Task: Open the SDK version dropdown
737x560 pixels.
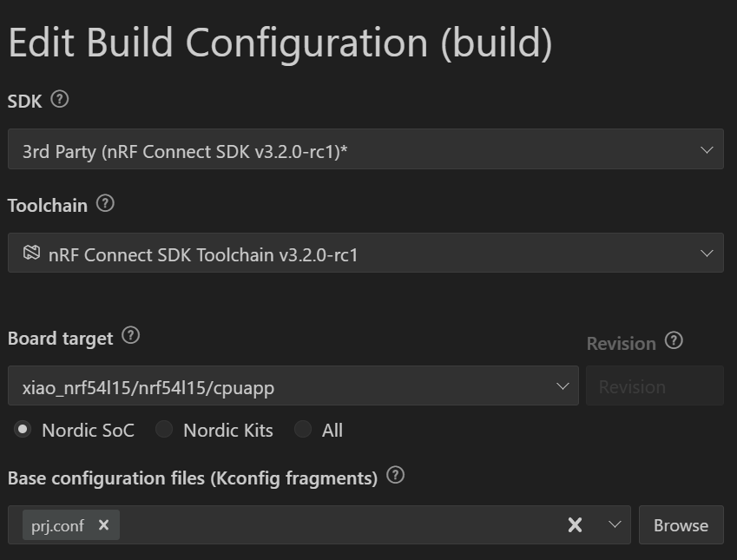Action: (707, 150)
